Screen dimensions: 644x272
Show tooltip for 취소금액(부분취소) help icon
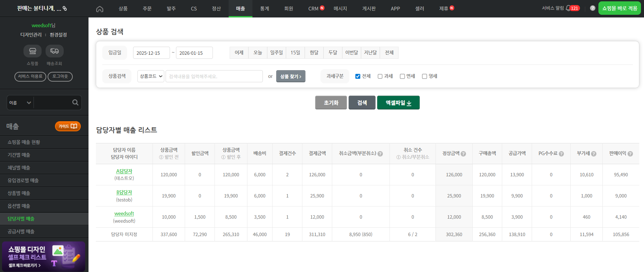pyautogui.click(x=380, y=154)
